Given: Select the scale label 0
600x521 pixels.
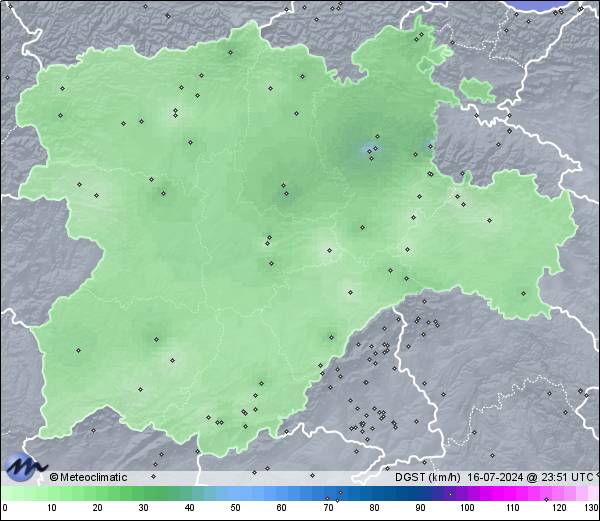Looking at the screenshot, I should coord(5,508).
